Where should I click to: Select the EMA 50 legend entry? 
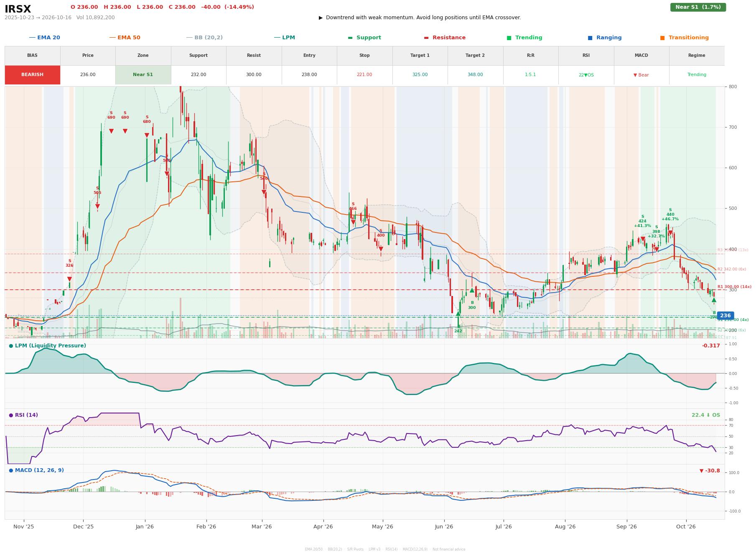click(125, 38)
